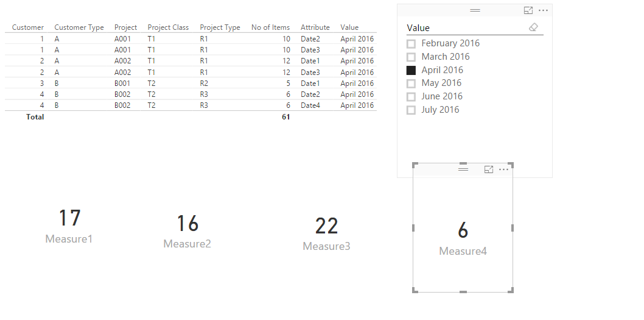Click the Measure4 card value 6
Screen dimensions: 644x320
(x=463, y=230)
